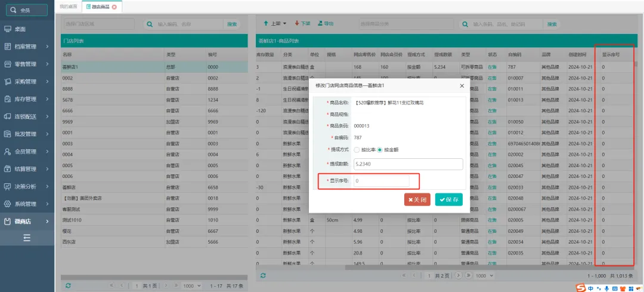The image size is (644, 292).
Task: Refresh the store list with refresh icon
Action: point(68,286)
